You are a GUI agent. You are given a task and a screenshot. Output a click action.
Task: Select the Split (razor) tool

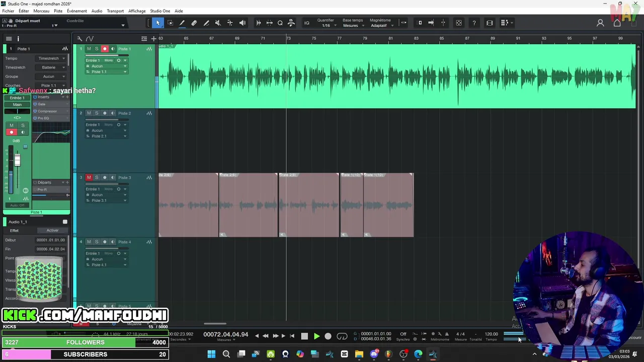182,23
